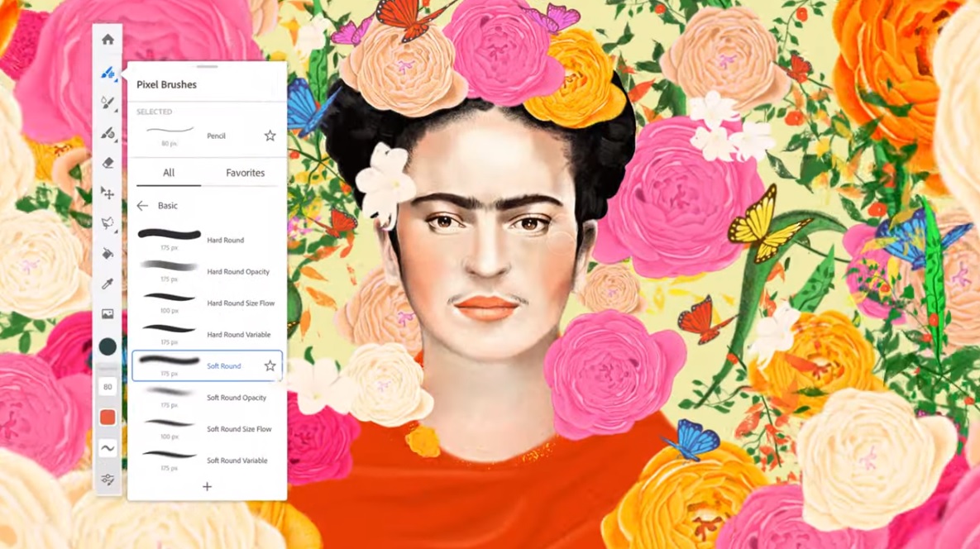This screenshot has width=980, height=549.
Task: Choose the Soft Round brush
Action: (207, 366)
